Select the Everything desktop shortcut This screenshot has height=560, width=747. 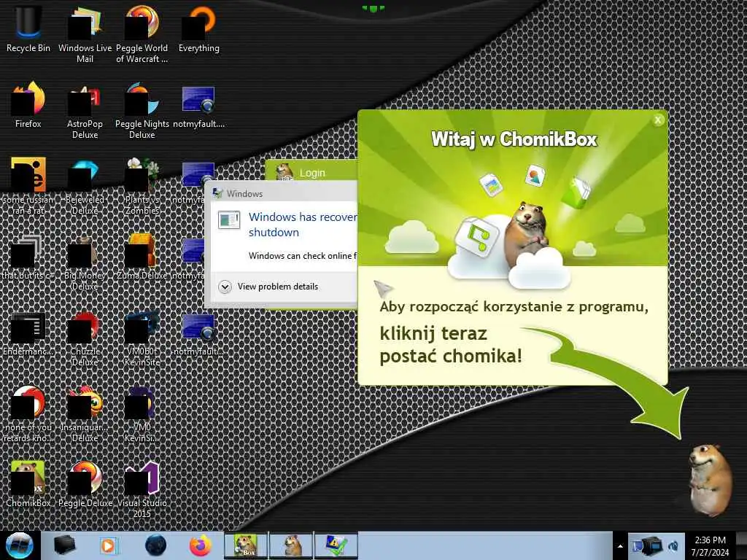(199, 28)
